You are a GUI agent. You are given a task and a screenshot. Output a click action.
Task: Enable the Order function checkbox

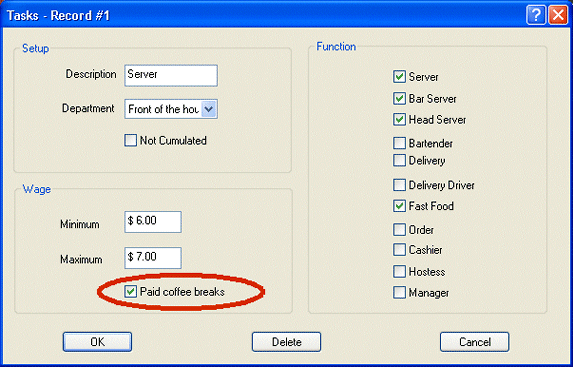tap(399, 230)
